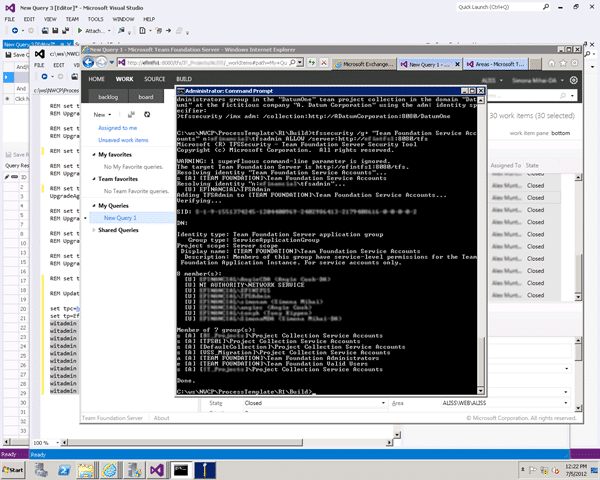The width and height of the screenshot is (600, 480).
Task: Click the IE home icon
Action: 551,63
